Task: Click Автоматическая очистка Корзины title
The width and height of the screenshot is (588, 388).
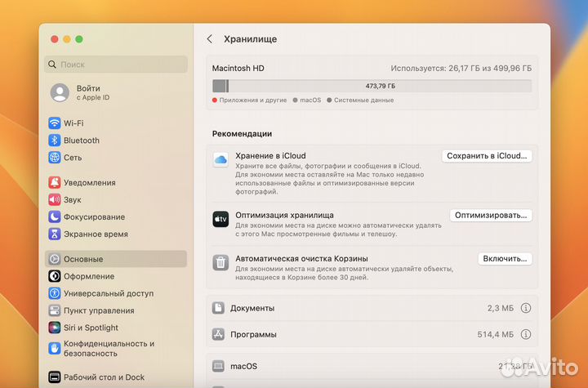Action: tap(301, 259)
